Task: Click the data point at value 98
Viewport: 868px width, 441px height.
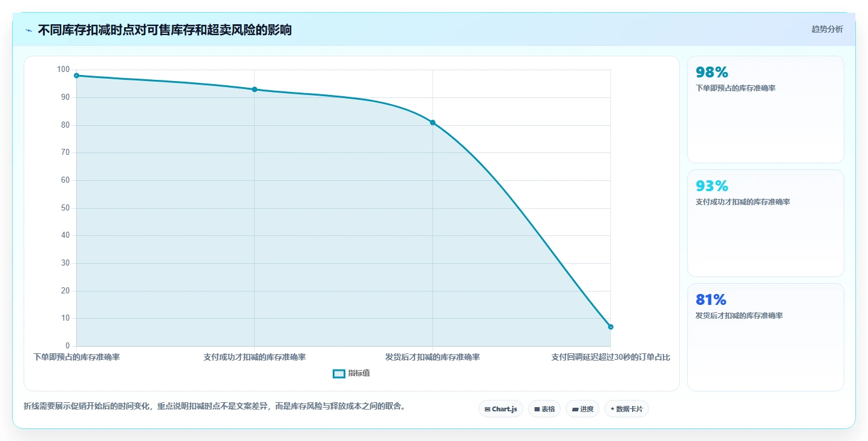Action: [x=76, y=76]
